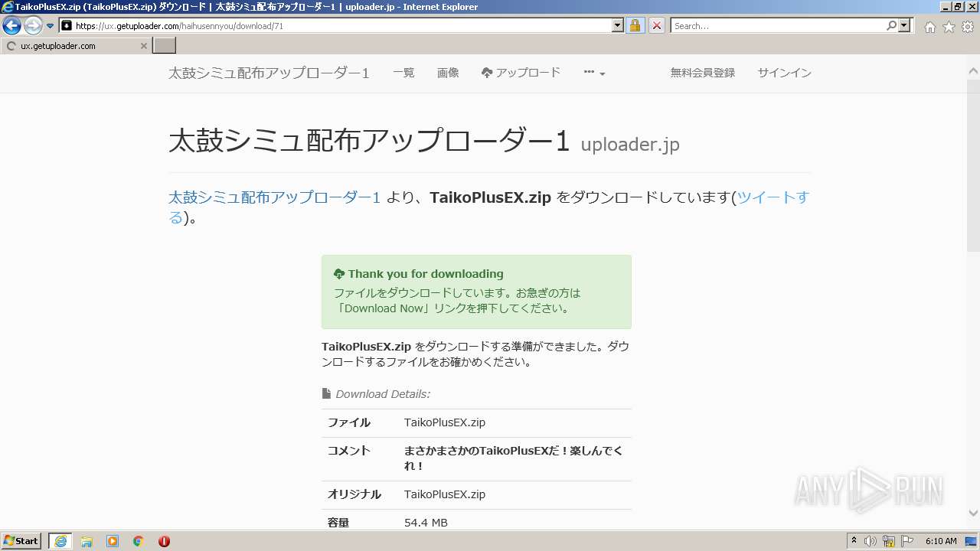Image resolution: width=980 pixels, height=551 pixels.
Task: Close the ux.getuploader.com tab
Action: pyautogui.click(x=143, y=46)
